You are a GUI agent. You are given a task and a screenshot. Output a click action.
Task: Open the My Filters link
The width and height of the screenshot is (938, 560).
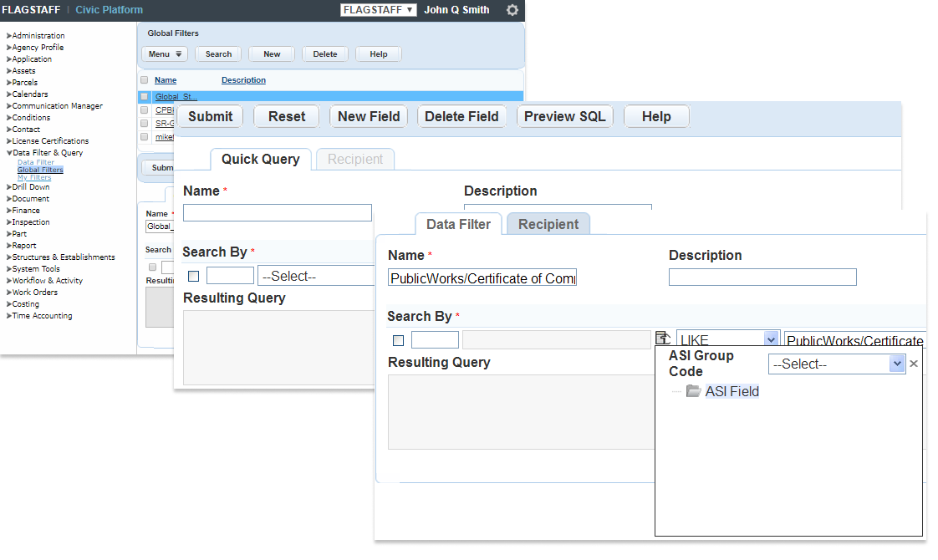[x=34, y=177]
